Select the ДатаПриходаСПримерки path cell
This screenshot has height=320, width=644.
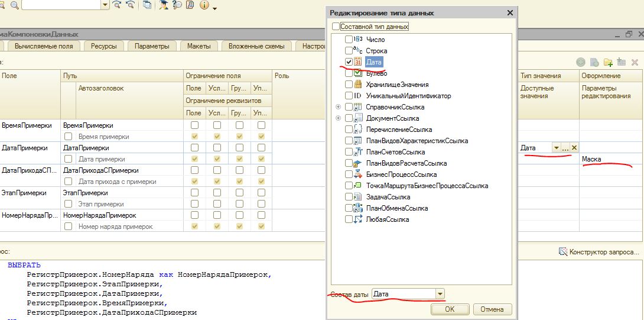(x=122, y=170)
